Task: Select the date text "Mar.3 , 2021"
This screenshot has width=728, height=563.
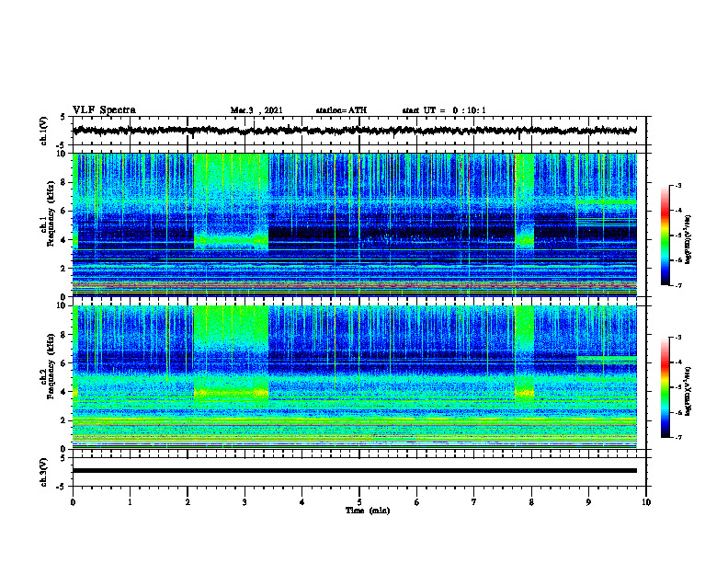Action: pos(256,110)
